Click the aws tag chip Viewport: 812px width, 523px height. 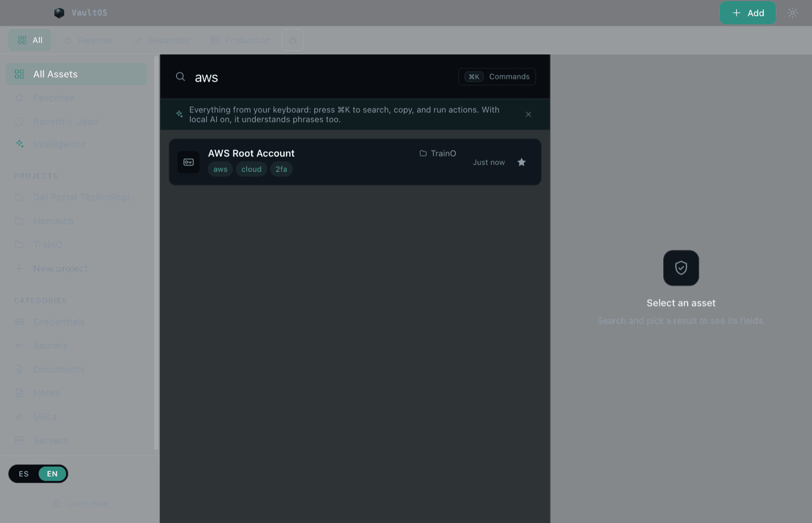click(x=220, y=169)
